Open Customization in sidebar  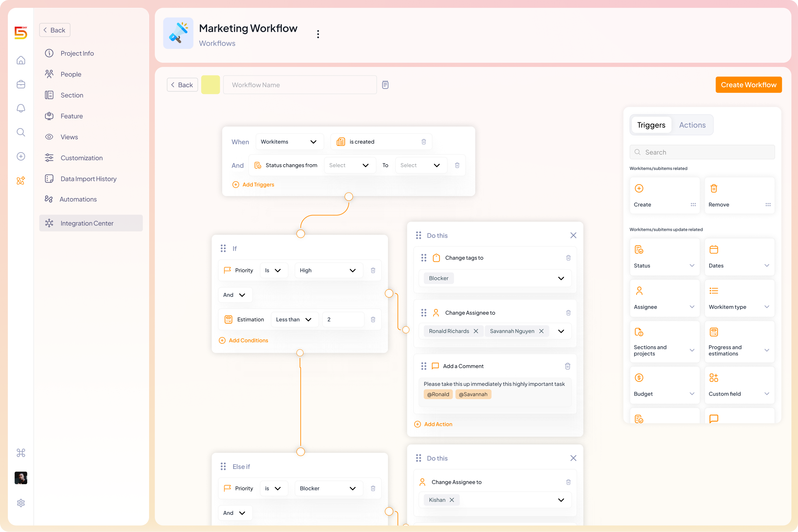coord(82,158)
